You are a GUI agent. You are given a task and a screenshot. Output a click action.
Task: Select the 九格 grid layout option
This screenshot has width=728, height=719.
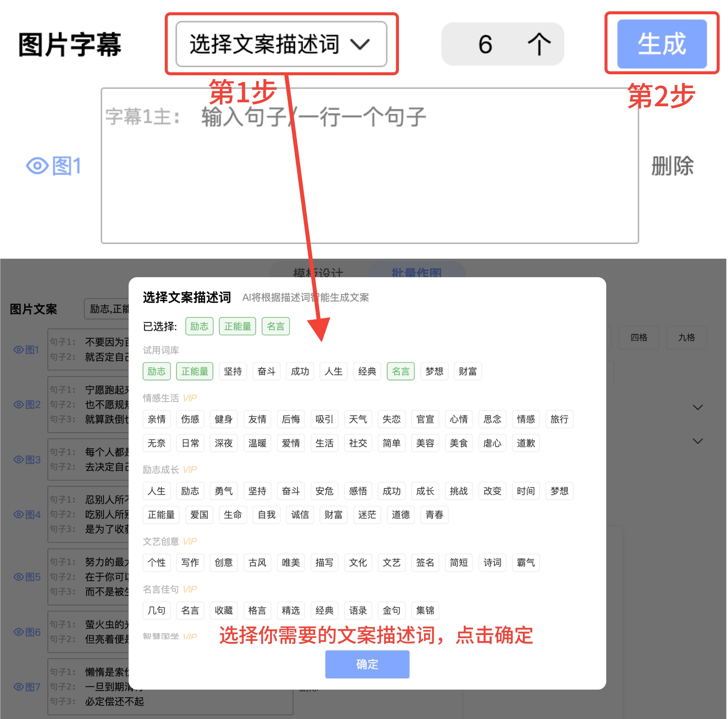tap(686, 337)
